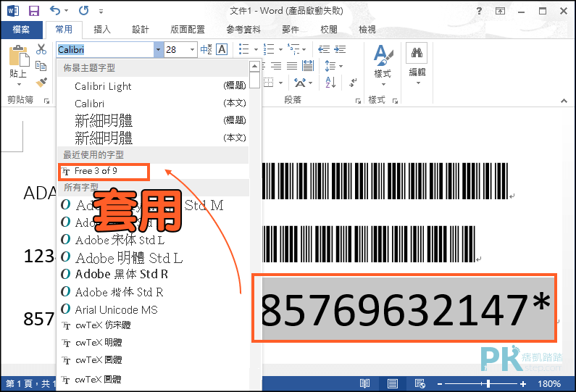Click the ribbon display options icon
The width and height of the screenshot is (576, 392).
click(x=500, y=11)
